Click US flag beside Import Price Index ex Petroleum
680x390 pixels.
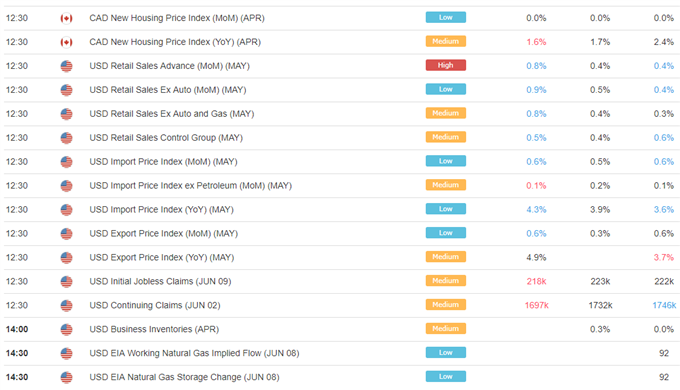click(x=66, y=186)
